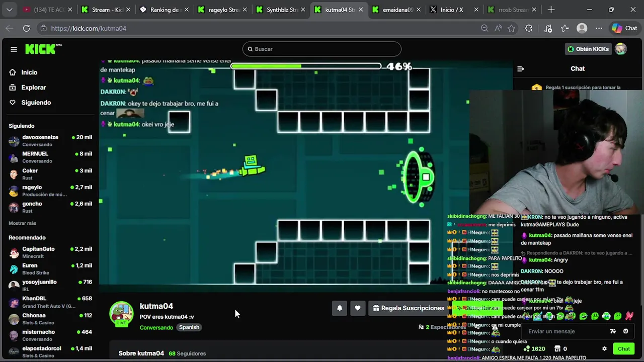Open Explorar in sidebar

tap(33, 87)
